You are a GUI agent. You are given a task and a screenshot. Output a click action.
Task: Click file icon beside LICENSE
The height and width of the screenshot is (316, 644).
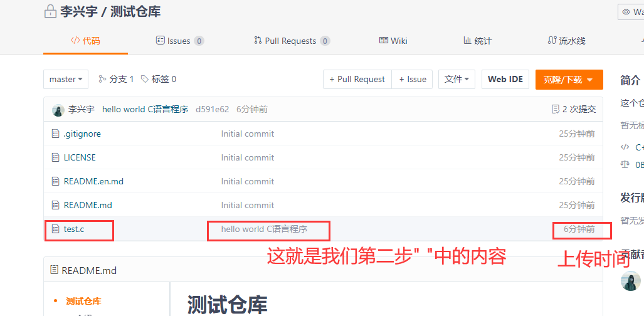55,157
